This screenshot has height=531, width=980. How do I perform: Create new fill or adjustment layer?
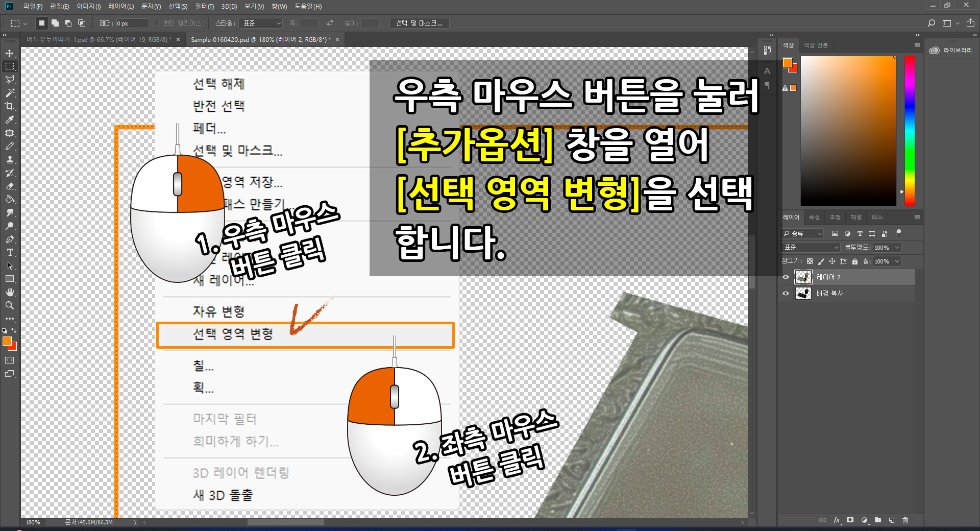click(864, 520)
